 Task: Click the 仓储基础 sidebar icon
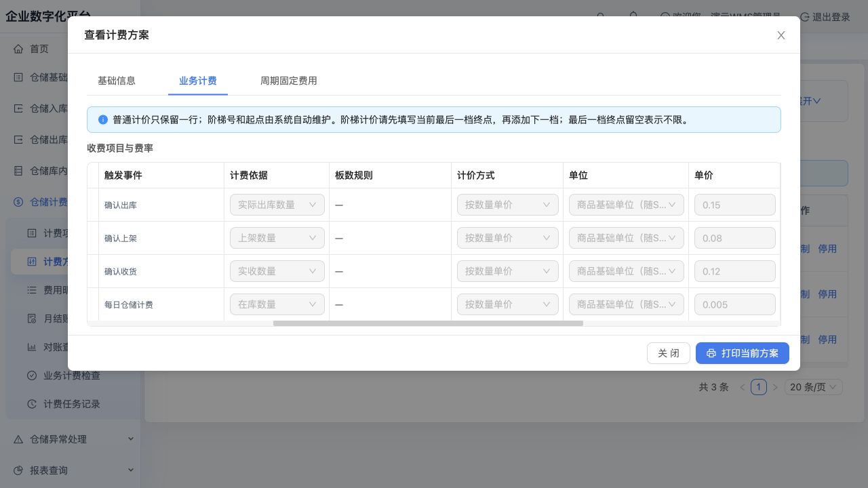click(x=18, y=77)
